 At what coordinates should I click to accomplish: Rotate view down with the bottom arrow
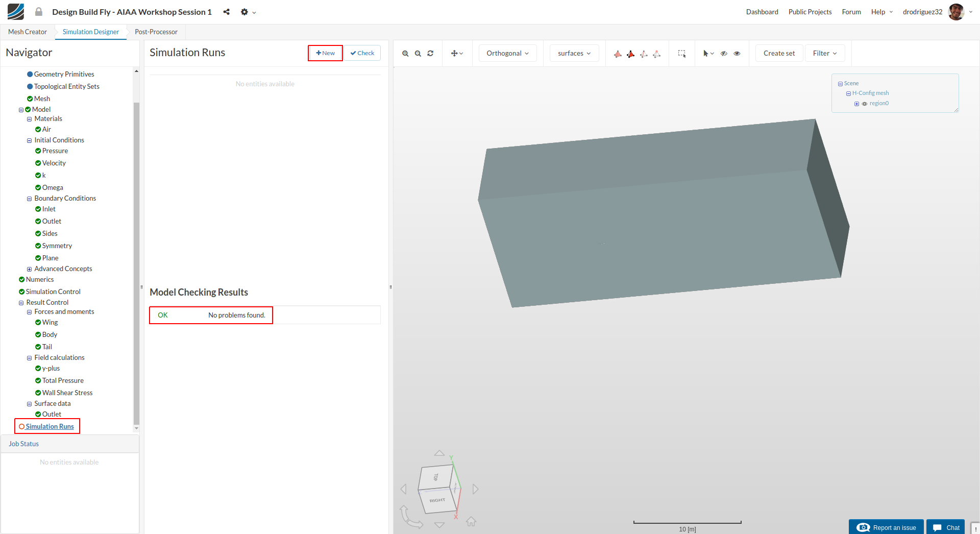click(439, 525)
